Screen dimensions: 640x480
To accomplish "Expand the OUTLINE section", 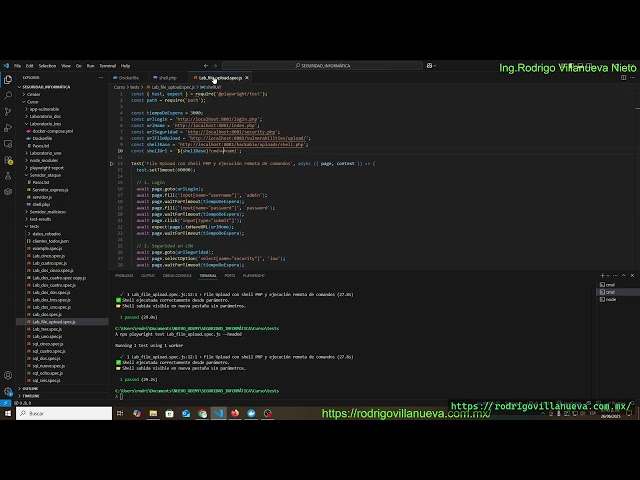I will pyautogui.click(x=30, y=389).
